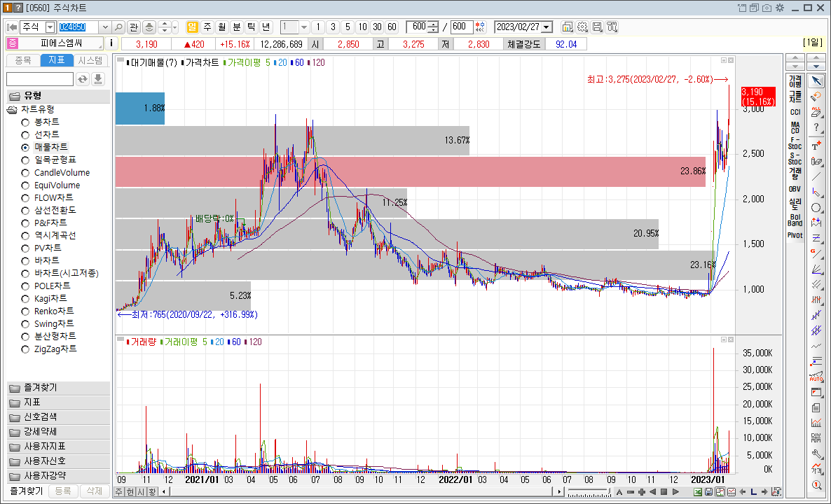Click the compare/sync icon next to 600 field
Image resolution: width=831 pixels, height=504 pixels.
click(480, 27)
